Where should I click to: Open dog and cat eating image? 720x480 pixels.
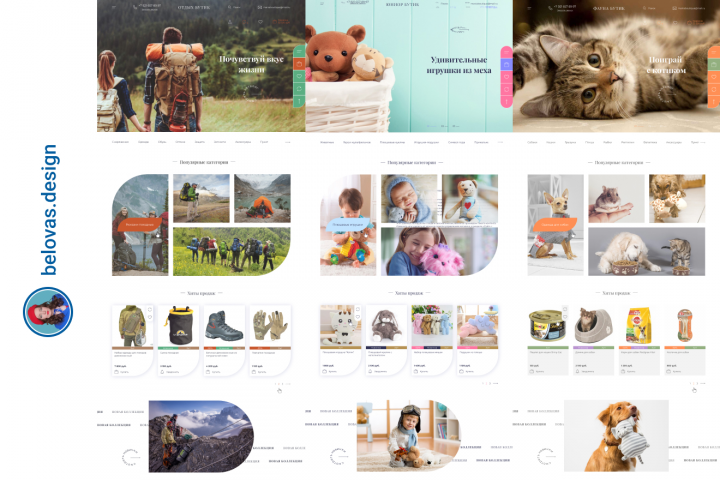[x=647, y=251]
